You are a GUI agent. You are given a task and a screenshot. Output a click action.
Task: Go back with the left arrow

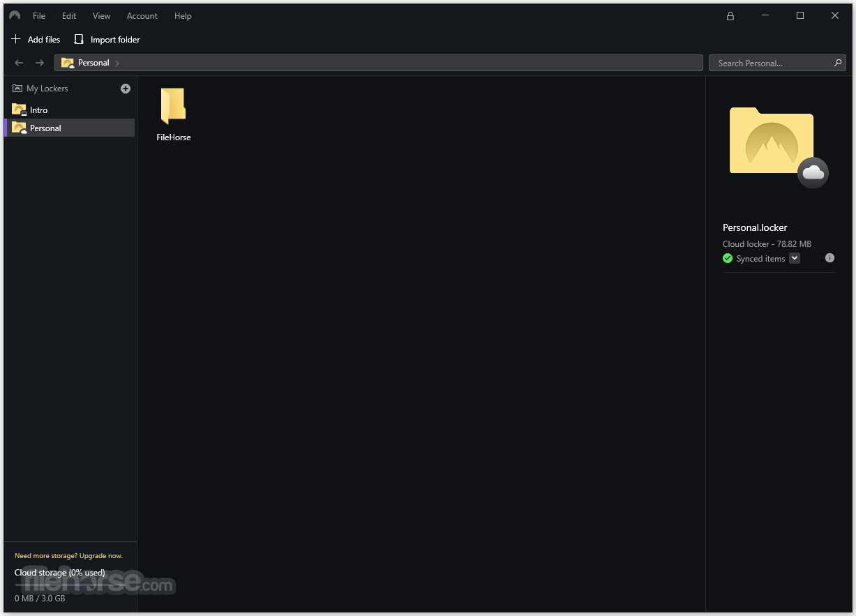(x=19, y=63)
